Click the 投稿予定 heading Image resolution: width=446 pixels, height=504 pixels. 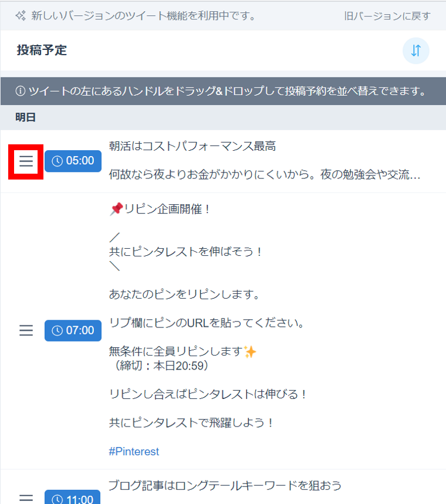42,50
